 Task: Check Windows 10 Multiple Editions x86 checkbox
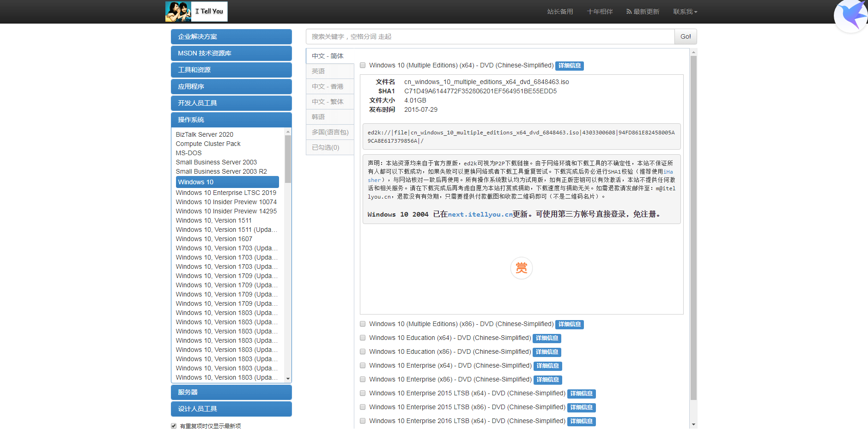coord(363,324)
